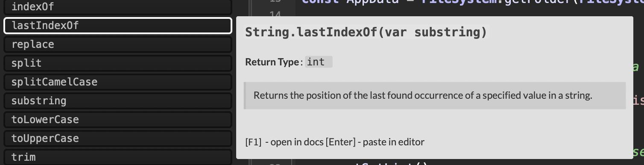Image resolution: width=644 pixels, height=165 pixels.
Task: Select the substring suggestion
Action: click(x=117, y=101)
